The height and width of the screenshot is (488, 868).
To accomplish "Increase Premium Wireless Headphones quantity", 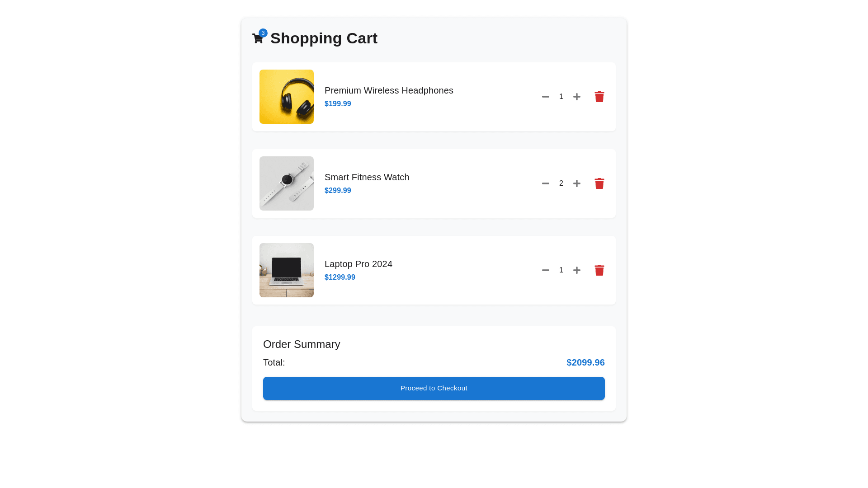I will (x=577, y=97).
